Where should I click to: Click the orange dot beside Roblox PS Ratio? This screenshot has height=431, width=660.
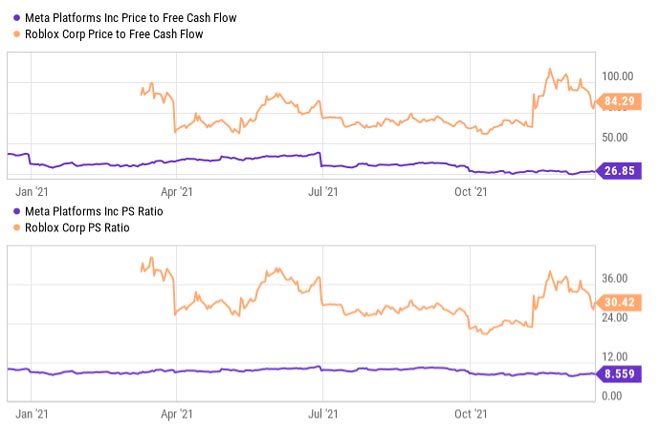[14, 228]
